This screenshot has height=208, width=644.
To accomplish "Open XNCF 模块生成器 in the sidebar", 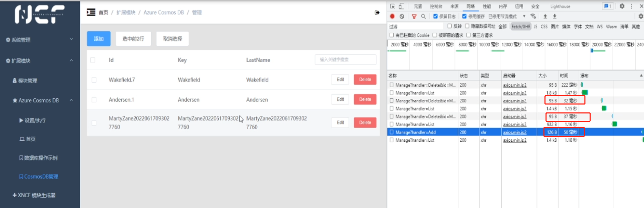I will pos(34,195).
